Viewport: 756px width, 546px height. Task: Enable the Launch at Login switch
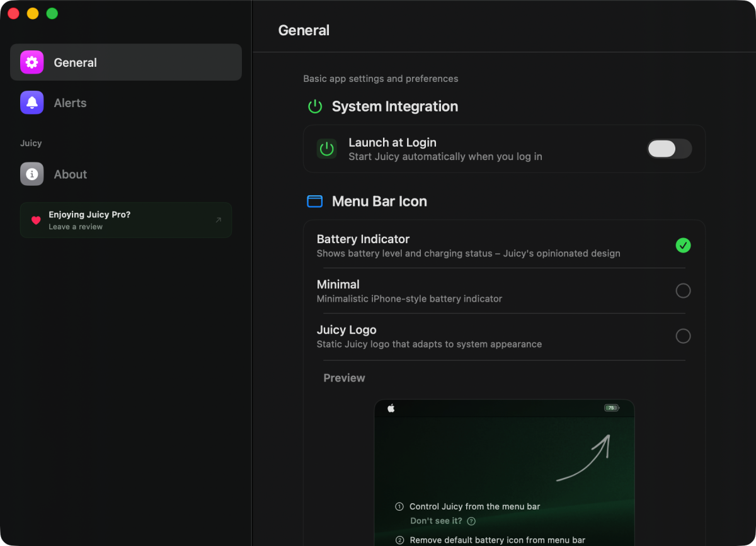coord(669,149)
